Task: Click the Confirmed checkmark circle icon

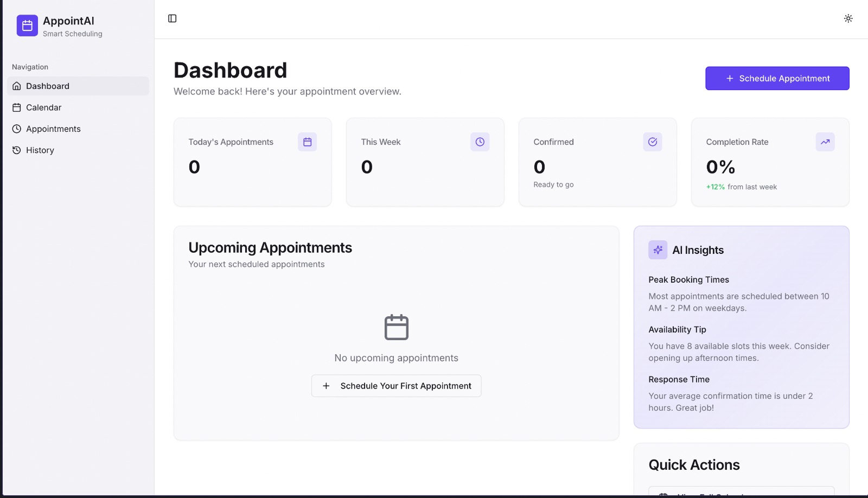Action: [652, 142]
